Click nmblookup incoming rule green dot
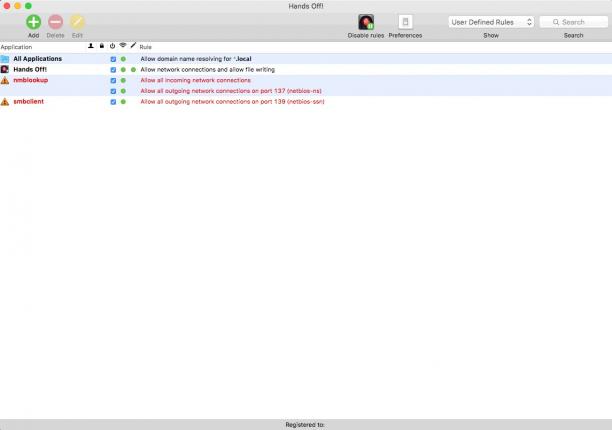This screenshot has height=430, width=612. tap(123, 80)
